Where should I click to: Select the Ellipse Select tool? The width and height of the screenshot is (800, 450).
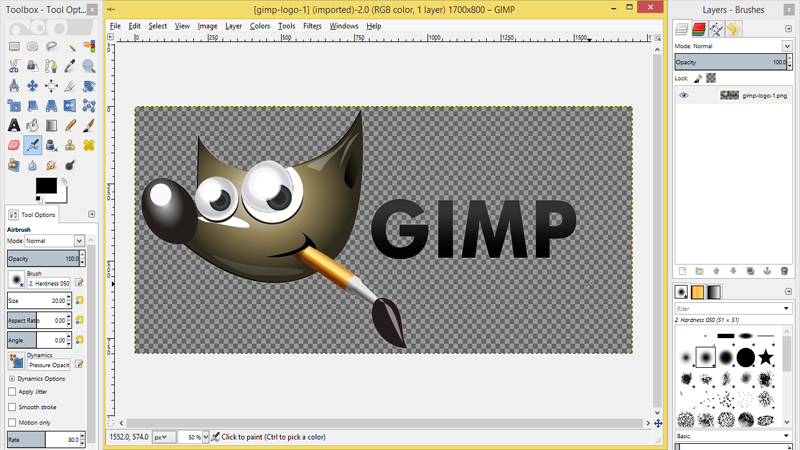pyautogui.click(x=33, y=46)
